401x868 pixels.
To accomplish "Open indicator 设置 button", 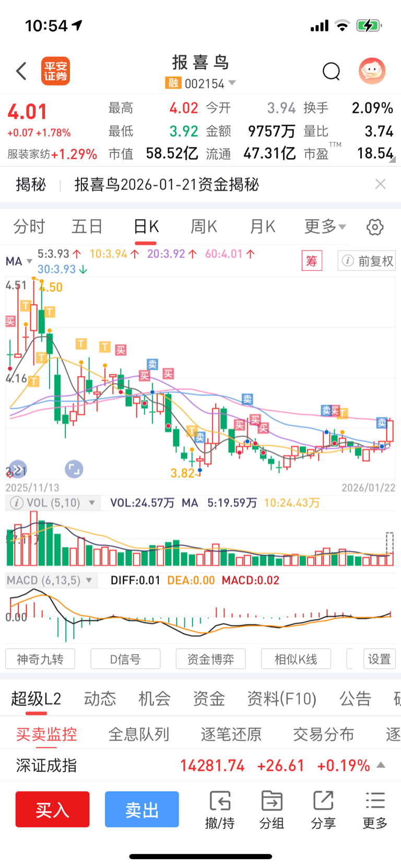I will pyautogui.click(x=380, y=659).
